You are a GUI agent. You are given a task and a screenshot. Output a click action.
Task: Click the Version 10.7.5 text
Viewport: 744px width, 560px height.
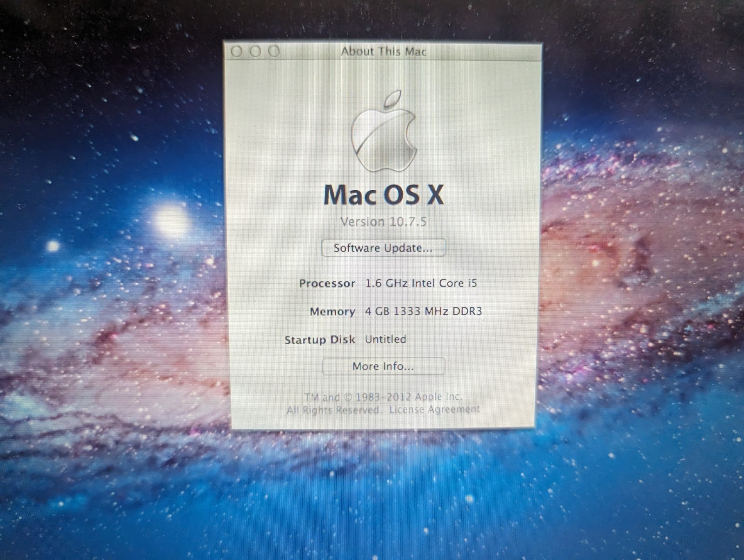click(x=384, y=221)
